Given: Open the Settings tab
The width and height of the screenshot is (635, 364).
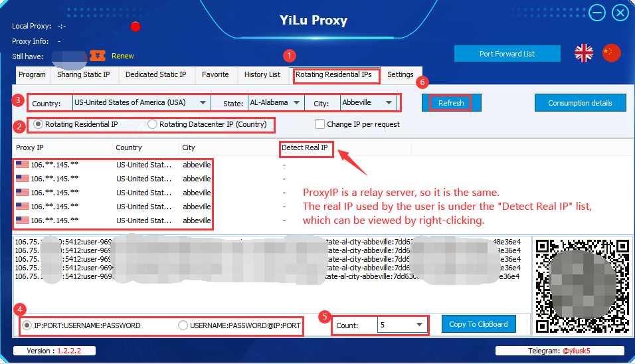Looking at the screenshot, I should point(400,75).
